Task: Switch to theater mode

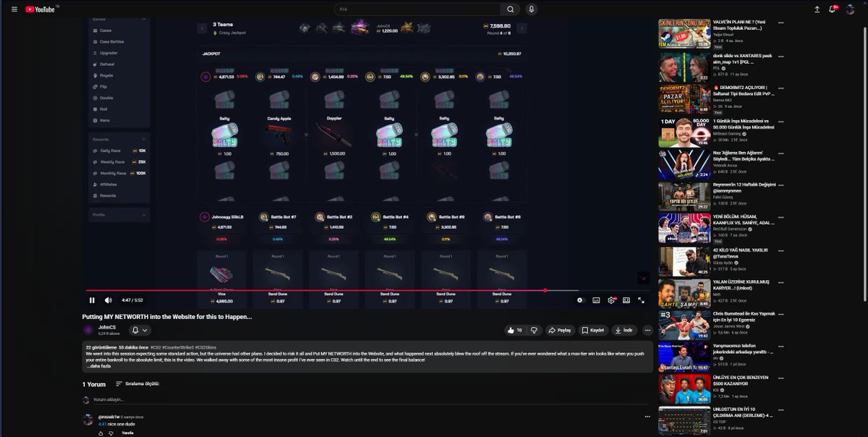Action: click(626, 300)
